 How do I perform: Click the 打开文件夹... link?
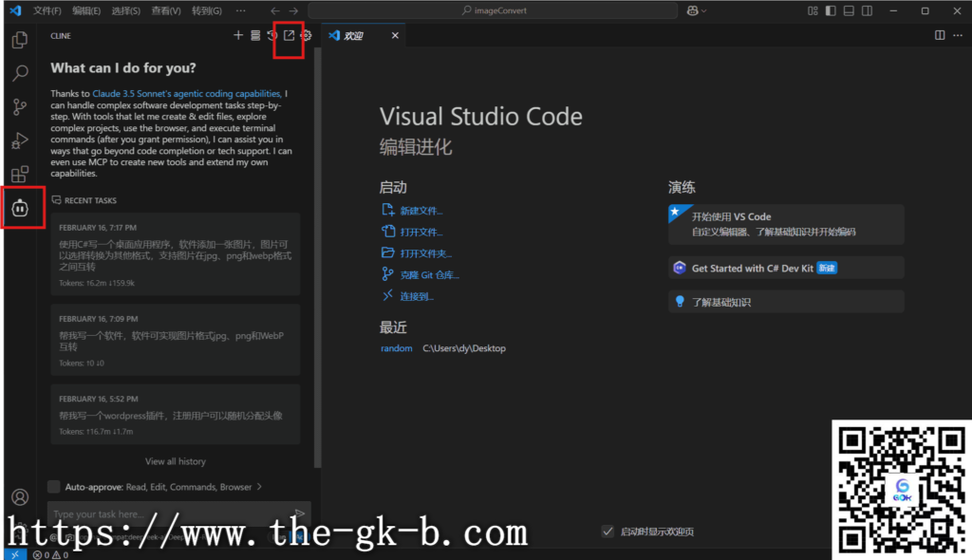426,253
